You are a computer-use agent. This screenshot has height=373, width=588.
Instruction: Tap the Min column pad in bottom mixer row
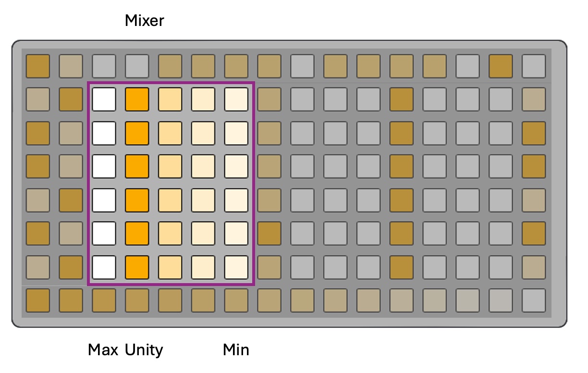point(236,267)
